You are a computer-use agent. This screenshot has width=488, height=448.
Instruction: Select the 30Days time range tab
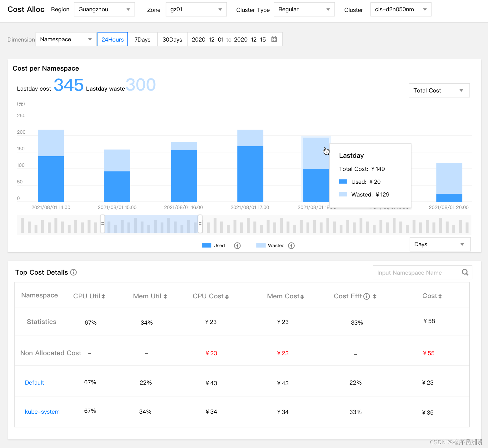[x=172, y=39]
